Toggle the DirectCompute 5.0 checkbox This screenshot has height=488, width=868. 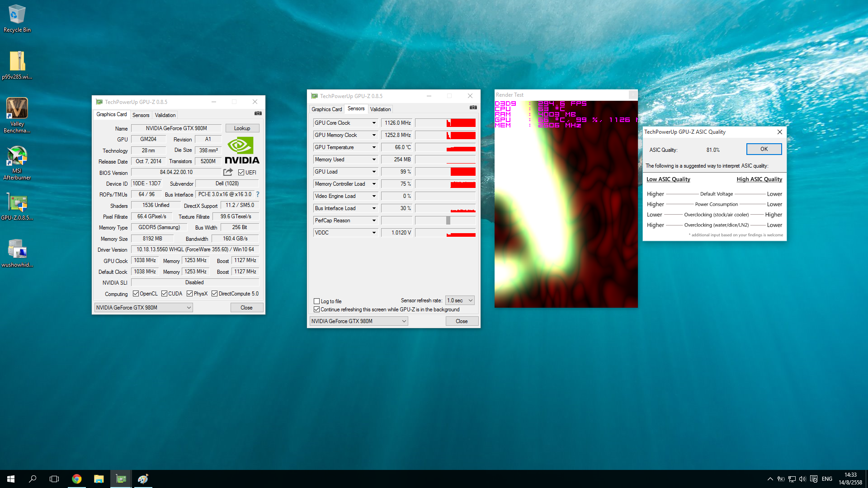point(215,294)
